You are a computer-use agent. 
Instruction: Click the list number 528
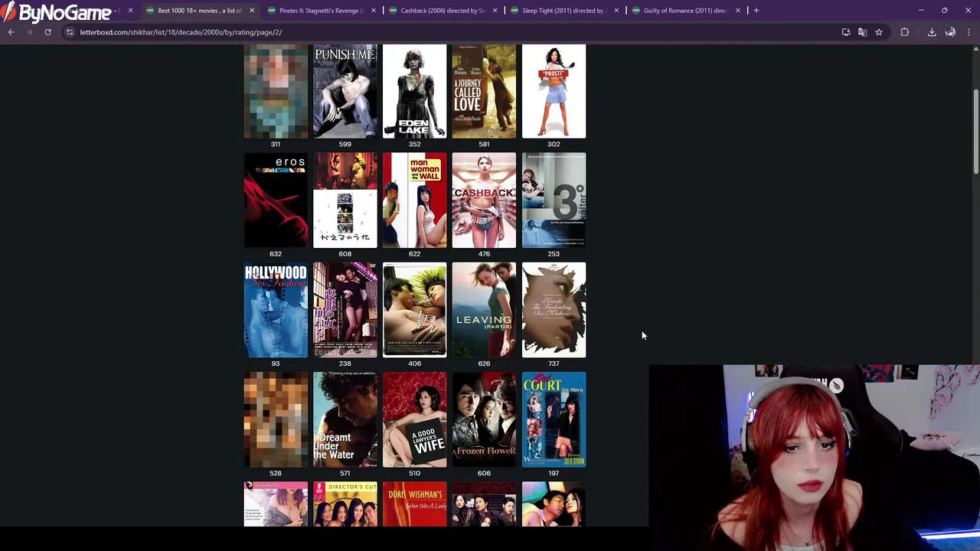(x=276, y=473)
